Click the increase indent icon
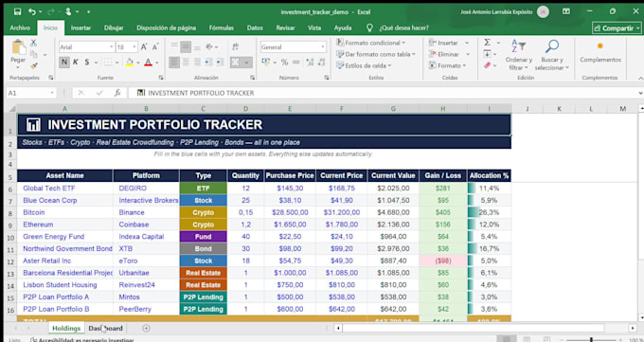This screenshot has width=644, height=342. click(x=220, y=63)
